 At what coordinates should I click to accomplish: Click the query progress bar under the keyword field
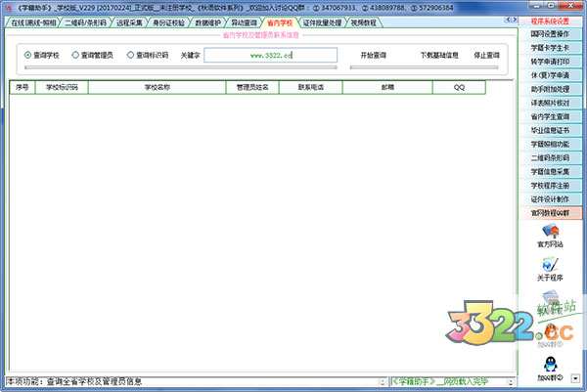(181, 67)
